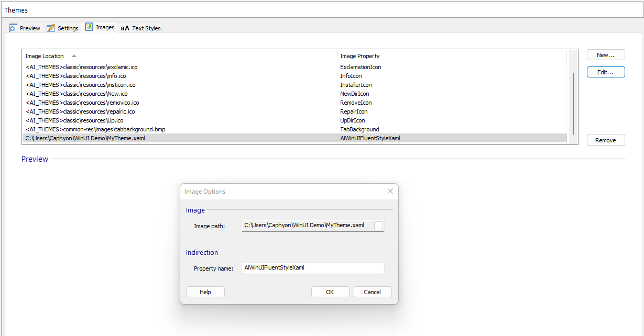The image size is (644, 336).
Task: Open the Text Styles tab
Action: 141,28
